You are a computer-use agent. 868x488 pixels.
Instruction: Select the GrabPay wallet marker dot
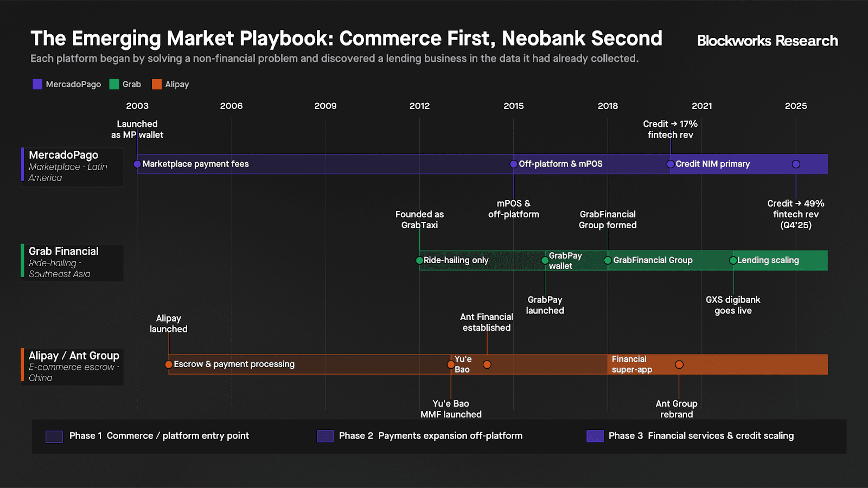tap(545, 260)
